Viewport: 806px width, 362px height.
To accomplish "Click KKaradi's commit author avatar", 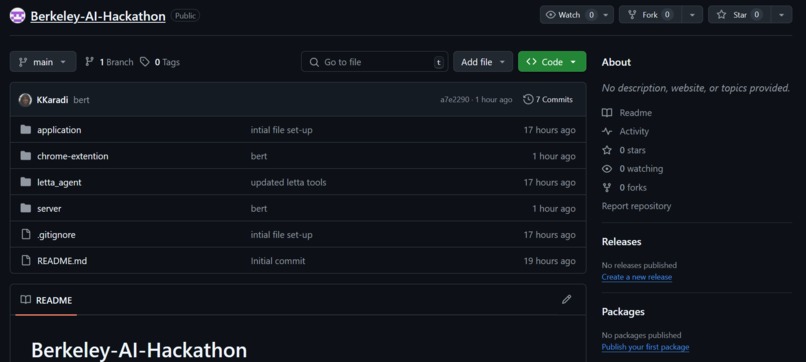I will tap(25, 100).
